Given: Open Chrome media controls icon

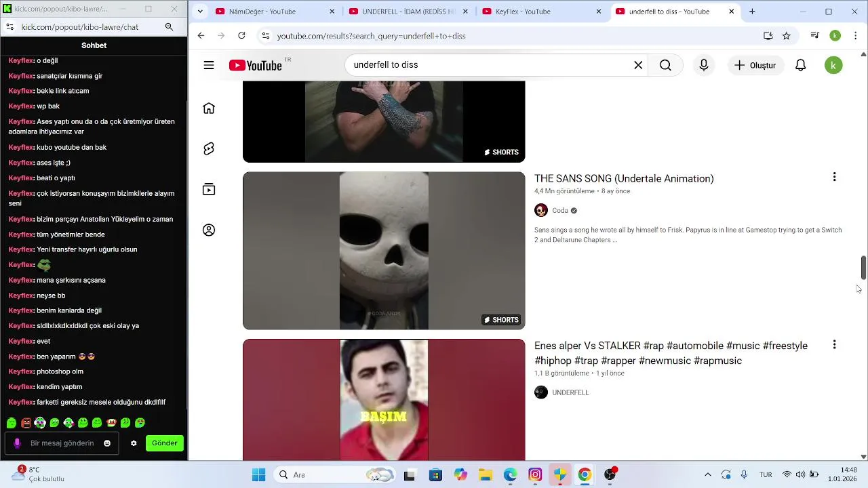Looking at the screenshot, I should (x=815, y=36).
